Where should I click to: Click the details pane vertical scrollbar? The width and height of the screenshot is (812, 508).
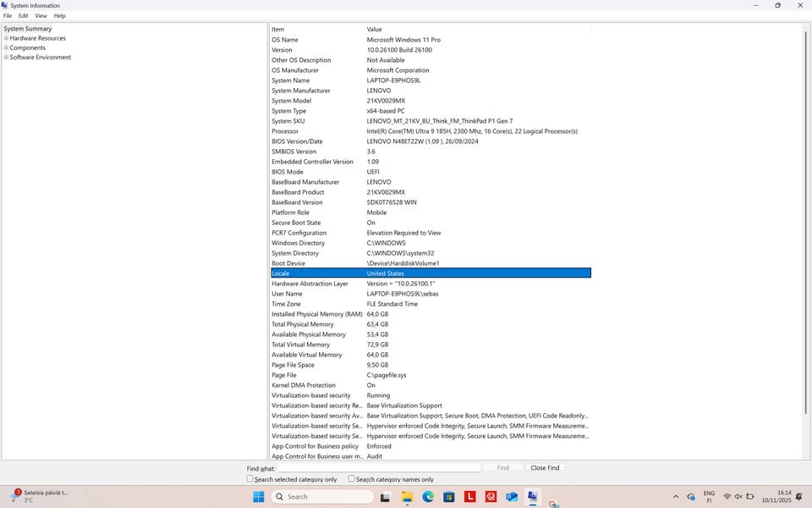(x=806, y=223)
